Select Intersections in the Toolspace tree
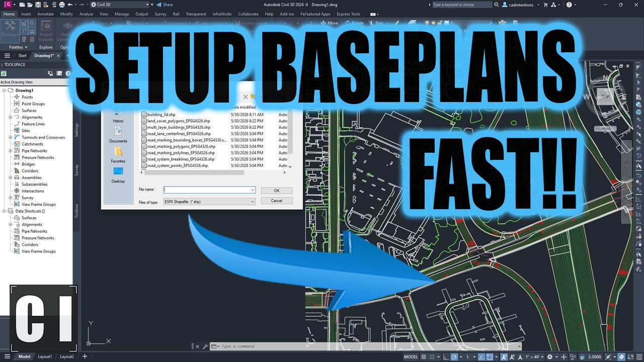 (33, 191)
